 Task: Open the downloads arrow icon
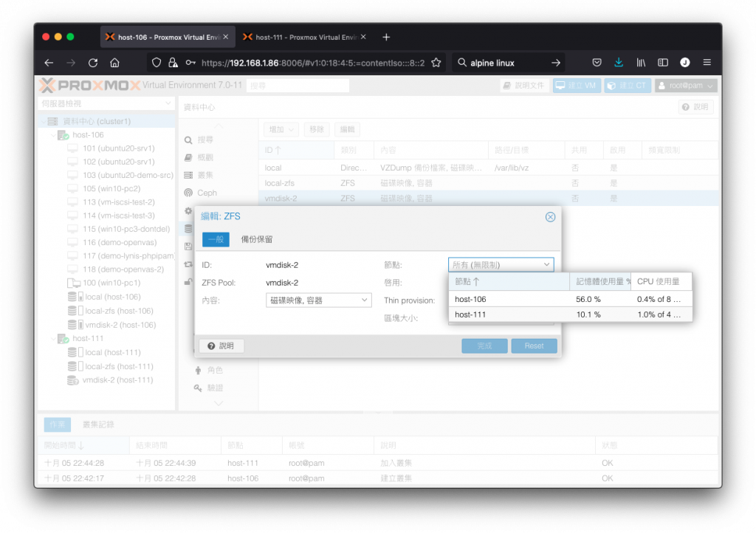(x=619, y=63)
